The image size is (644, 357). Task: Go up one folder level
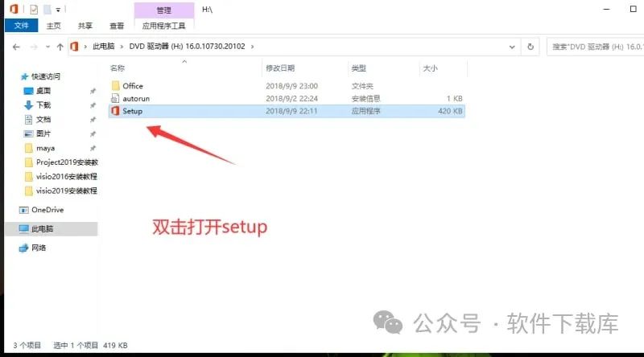click(x=60, y=47)
